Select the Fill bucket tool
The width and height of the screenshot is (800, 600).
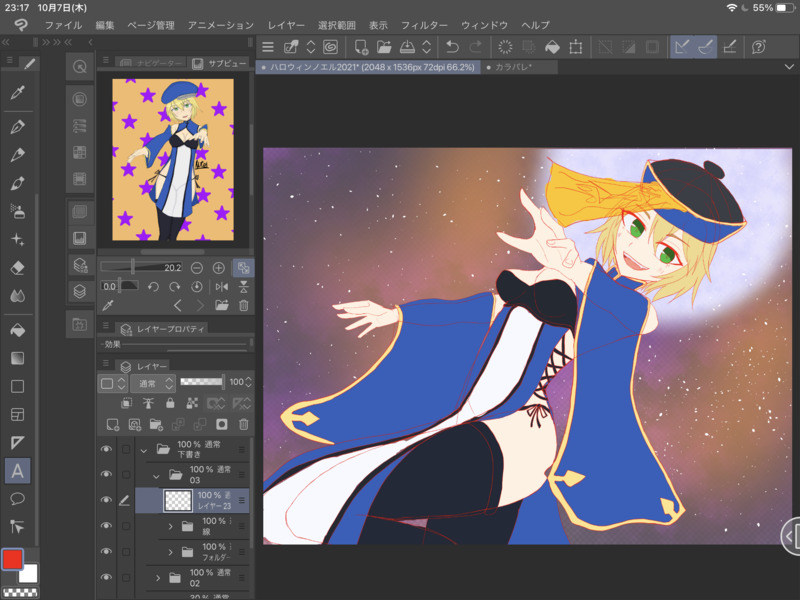coord(17,331)
